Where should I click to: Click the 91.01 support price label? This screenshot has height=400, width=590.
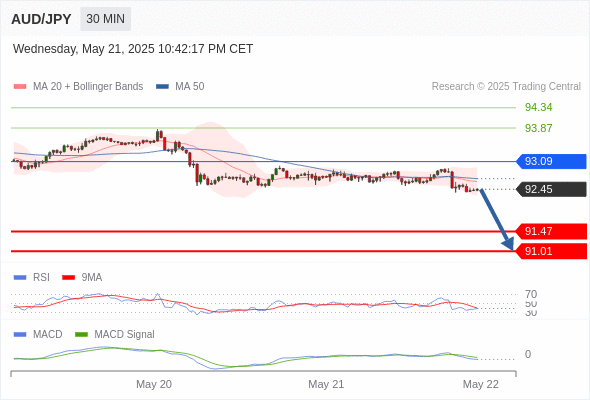[x=551, y=251]
